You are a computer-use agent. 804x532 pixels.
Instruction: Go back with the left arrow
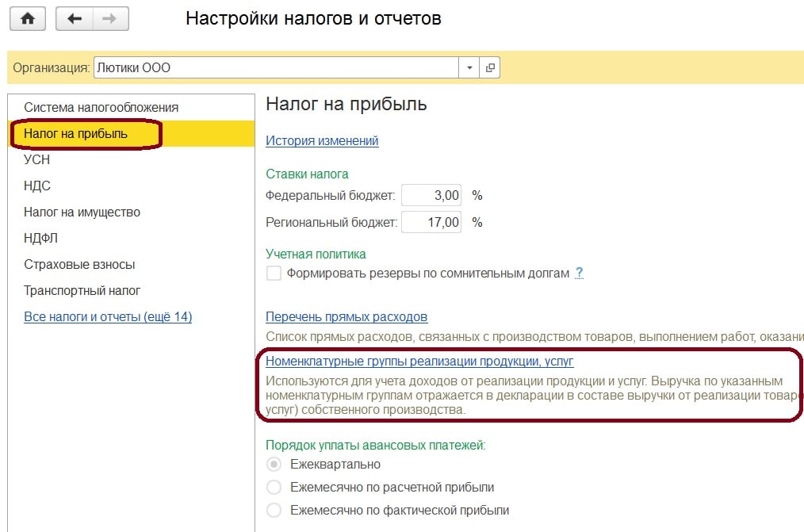(x=75, y=19)
